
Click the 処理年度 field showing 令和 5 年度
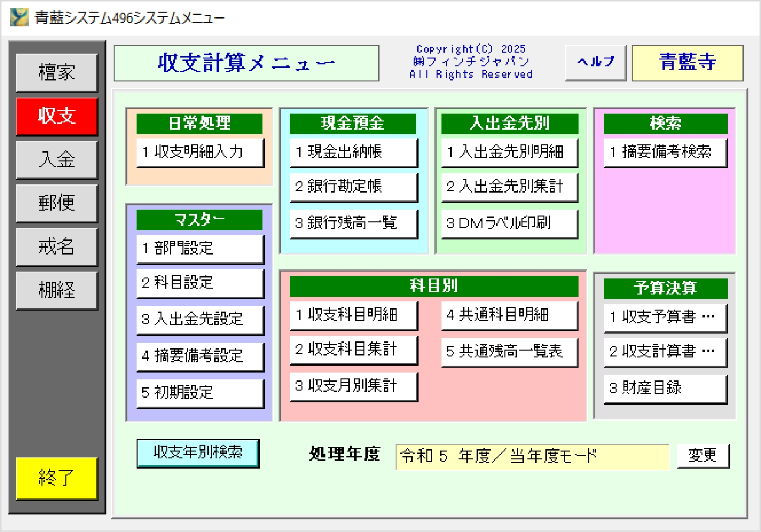532,456
